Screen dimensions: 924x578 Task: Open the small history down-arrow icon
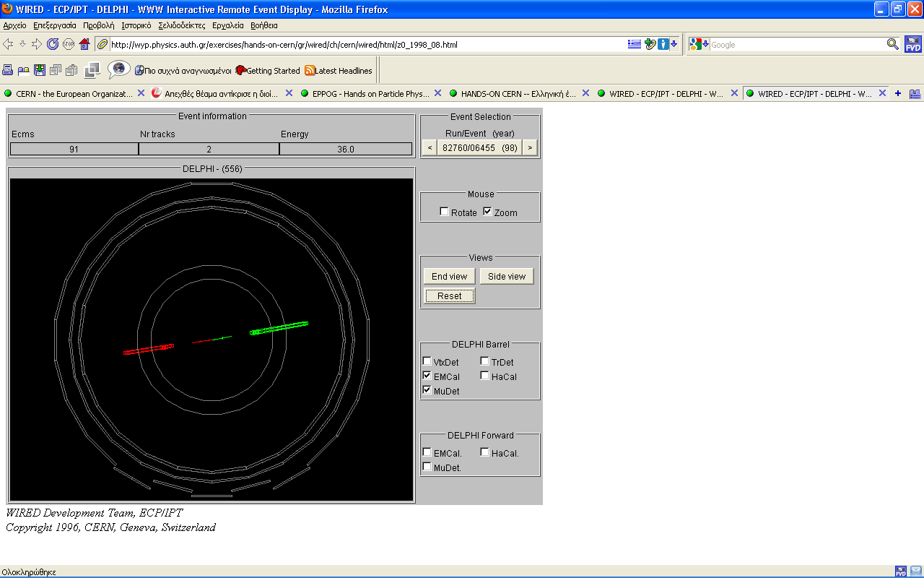22,44
